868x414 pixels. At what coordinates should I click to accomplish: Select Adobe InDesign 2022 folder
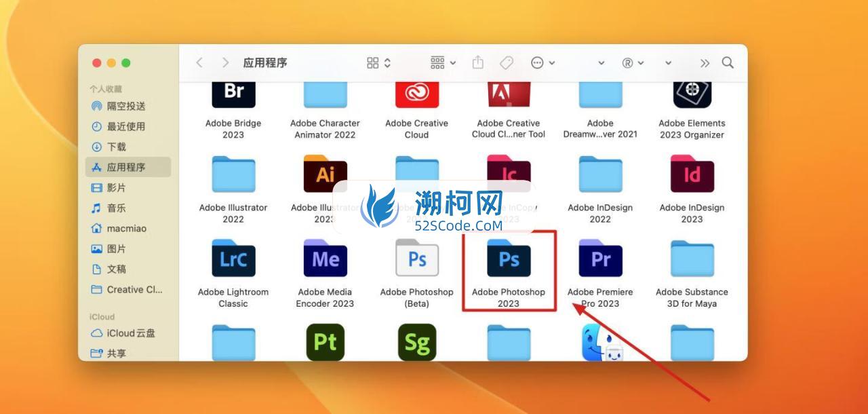[600, 174]
